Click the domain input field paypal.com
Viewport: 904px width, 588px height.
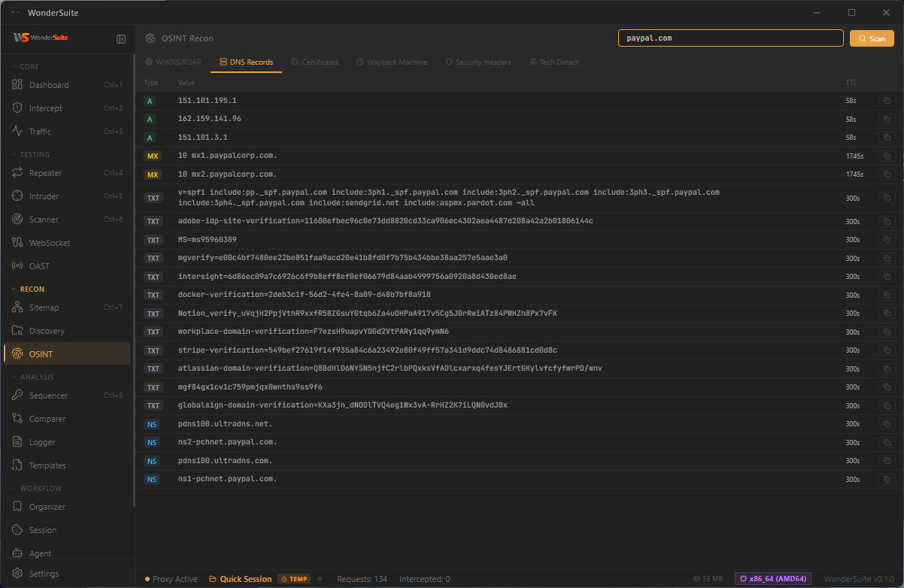click(731, 38)
